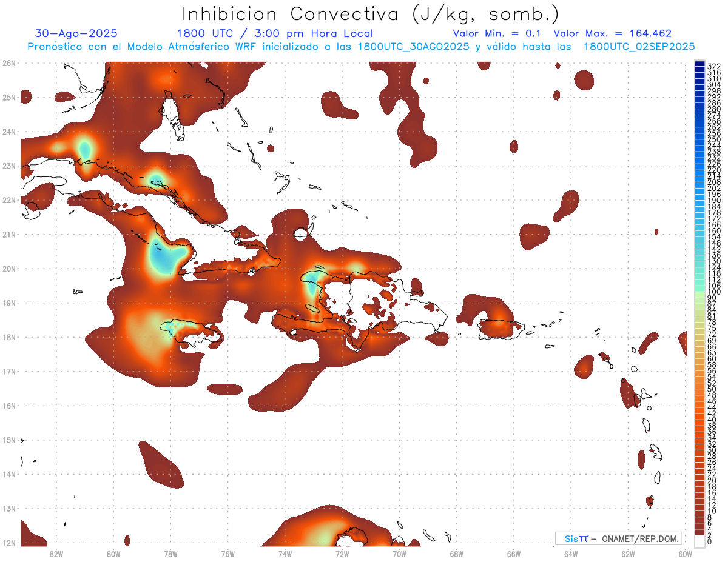
Task: Select the date text '30-Ago-2025'
Action: pyautogui.click(x=76, y=33)
